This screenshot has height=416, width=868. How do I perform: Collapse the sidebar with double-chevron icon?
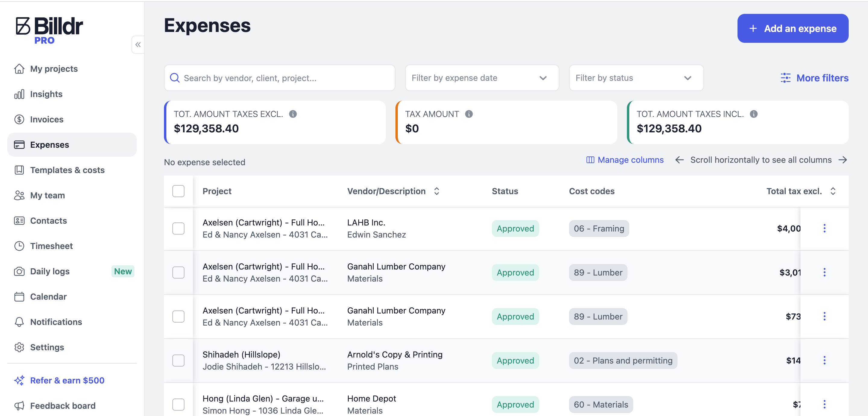[138, 45]
